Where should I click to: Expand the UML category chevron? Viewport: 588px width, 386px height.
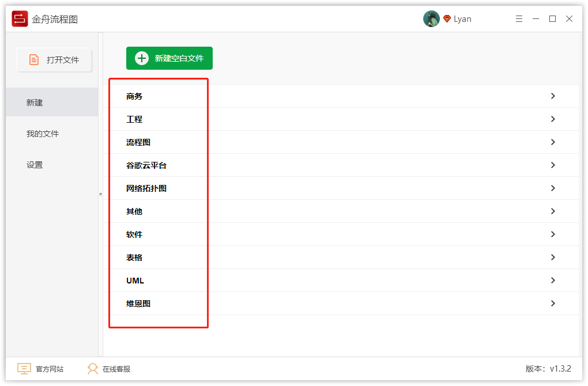[553, 281]
